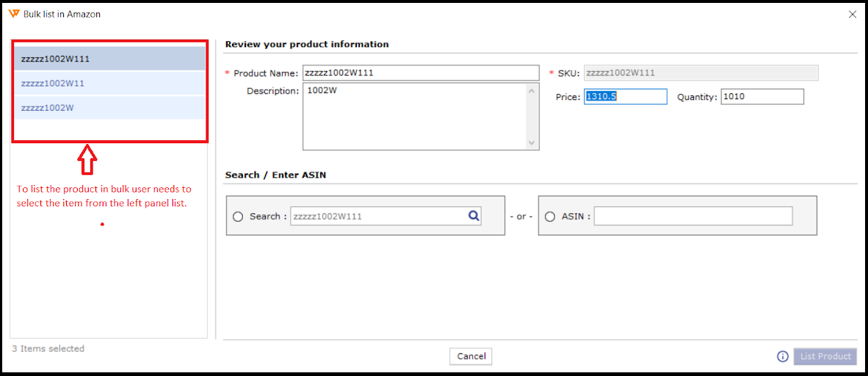Image resolution: width=868 pixels, height=376 pixels.
Task: Click the search magnifier icon
Action: pos(474,216)
